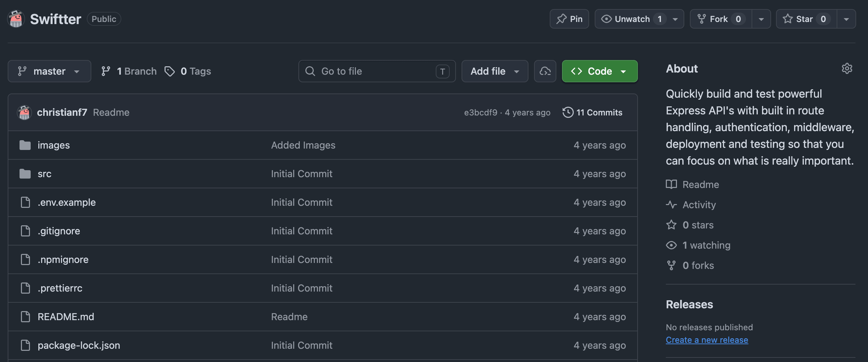View the 1 Branch list
The image size is (868, 362).
[129, 71]
